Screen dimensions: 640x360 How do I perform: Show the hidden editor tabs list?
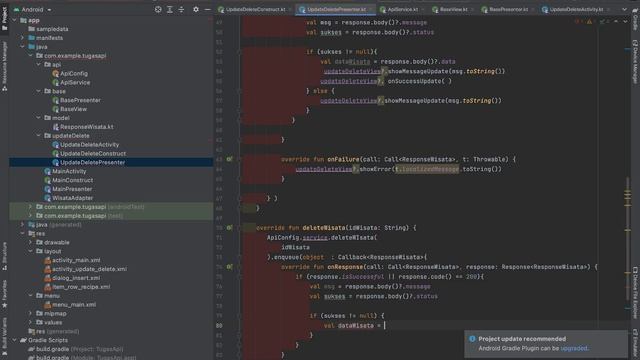(x=624, y=9)
